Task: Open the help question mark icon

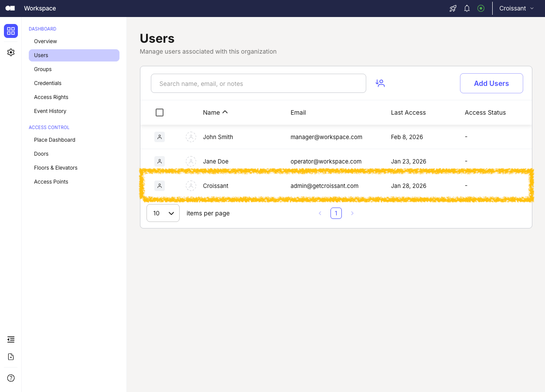Action: click(x=10, y=378)
